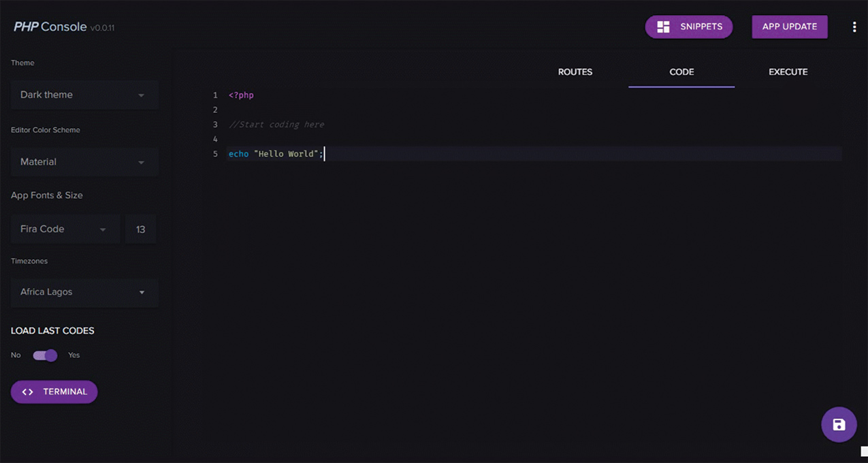Screen dimensions: 868x463
Task: Open the Fira Code font dropdown
Action: click(65, 229)
